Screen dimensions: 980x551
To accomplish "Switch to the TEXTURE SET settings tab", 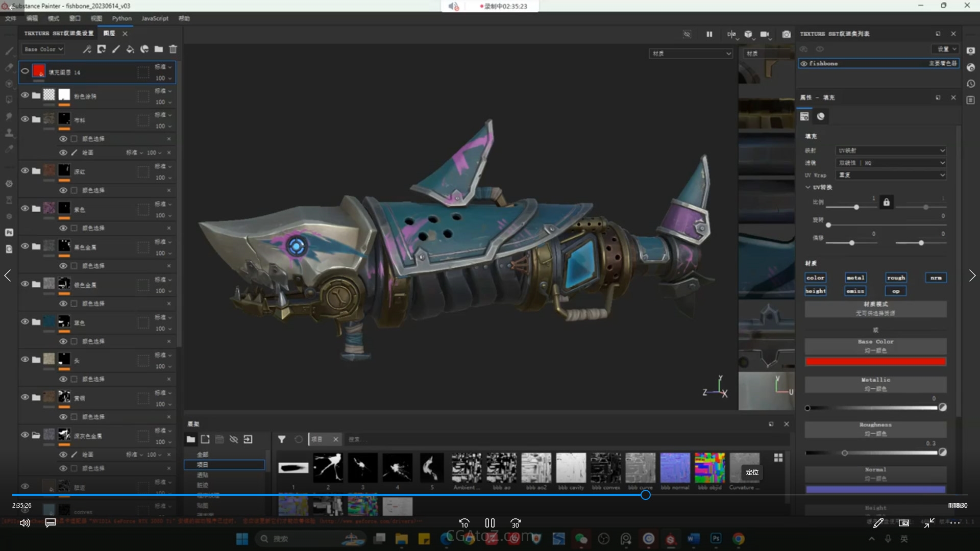I will tap(59, 33).
